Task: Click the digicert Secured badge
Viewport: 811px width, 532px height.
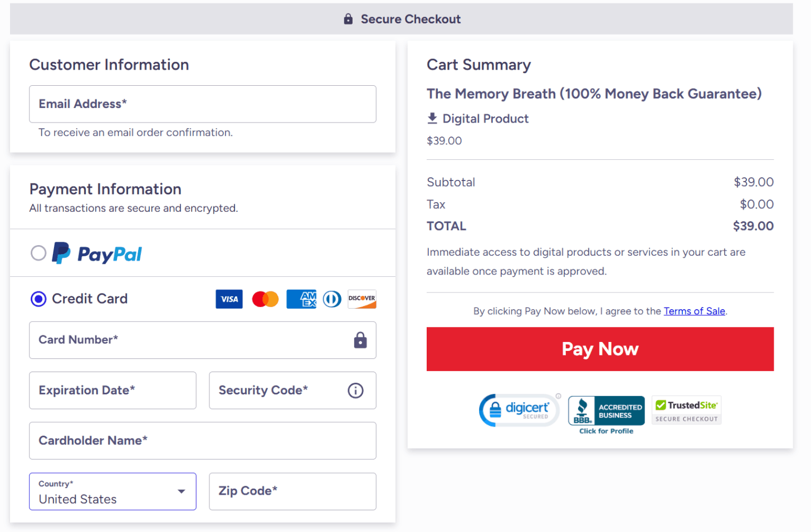Action: (519, 410)
